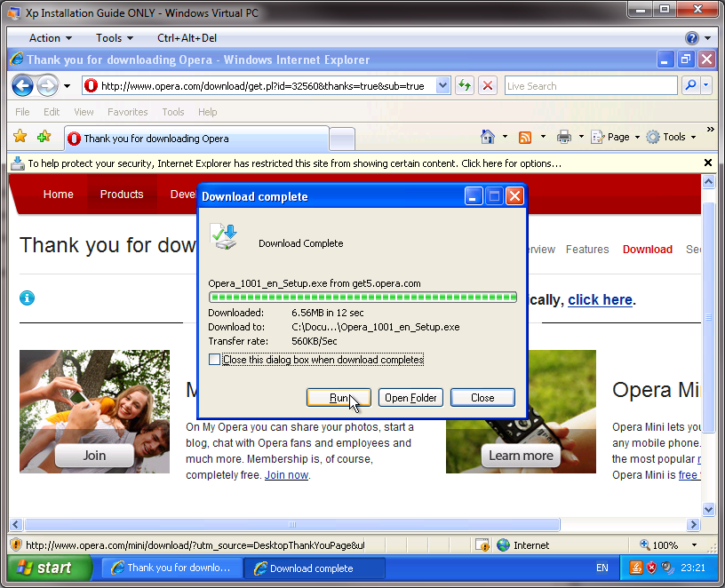Click the vertical scrollbar down arrow
The width and height of the screenshot is (725, 588).
tap(708, 509)
